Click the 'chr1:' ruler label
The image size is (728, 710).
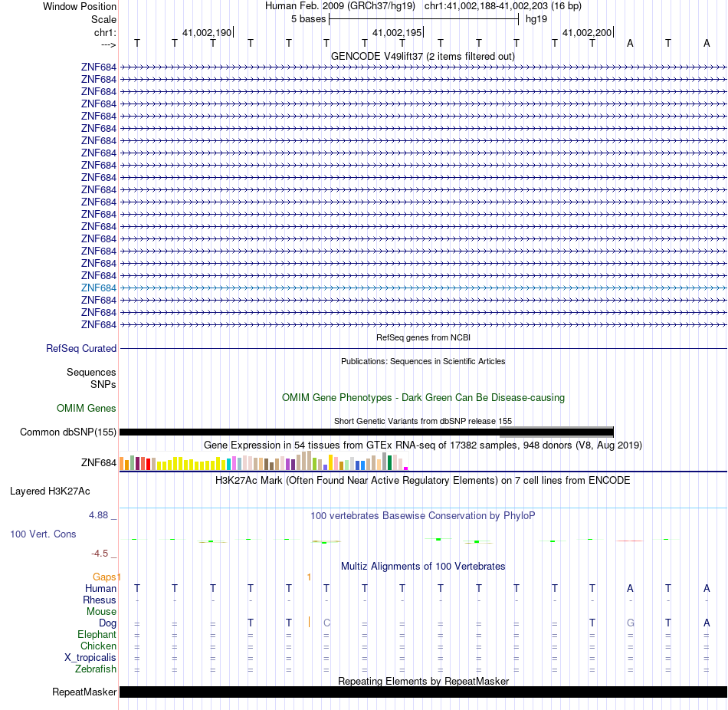click(x=106, y=32)
